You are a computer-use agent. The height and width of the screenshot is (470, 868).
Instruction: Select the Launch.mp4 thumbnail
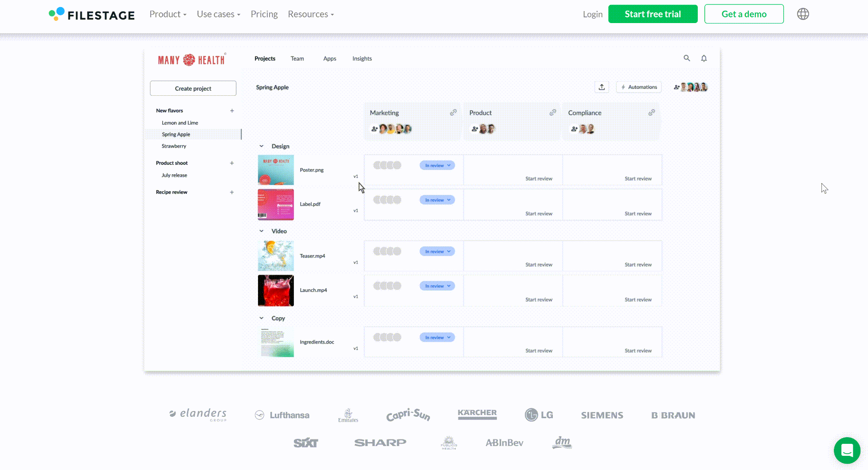pos(276,290)
